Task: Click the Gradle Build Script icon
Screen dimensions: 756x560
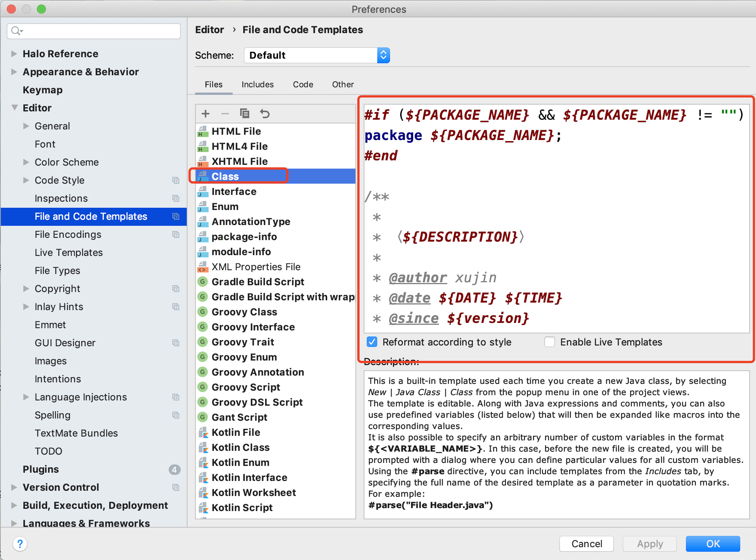Action: click(203, 282)
